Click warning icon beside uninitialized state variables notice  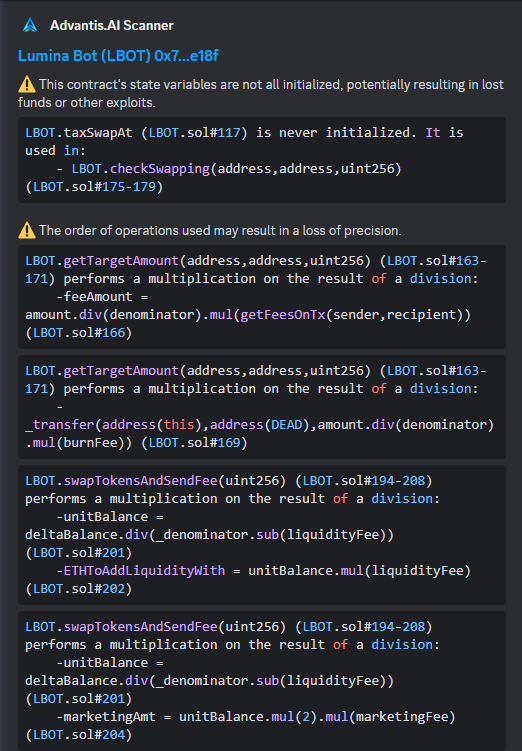[27, 85]
